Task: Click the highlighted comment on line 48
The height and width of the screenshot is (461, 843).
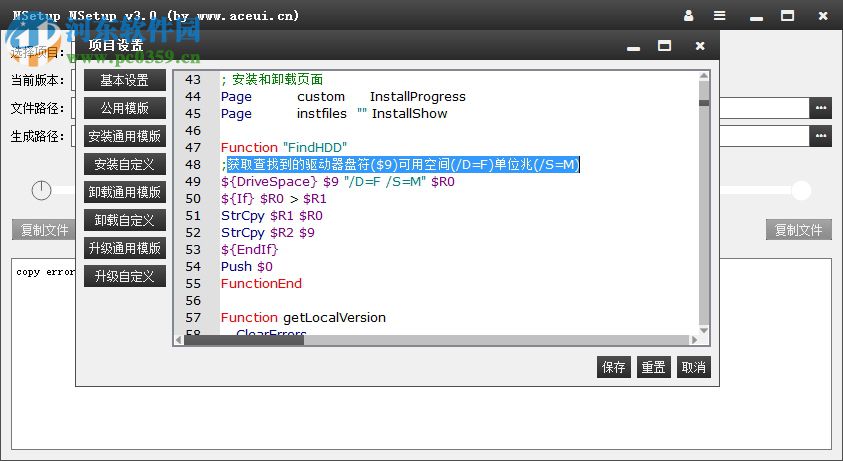Action: (x=403, y=165)
